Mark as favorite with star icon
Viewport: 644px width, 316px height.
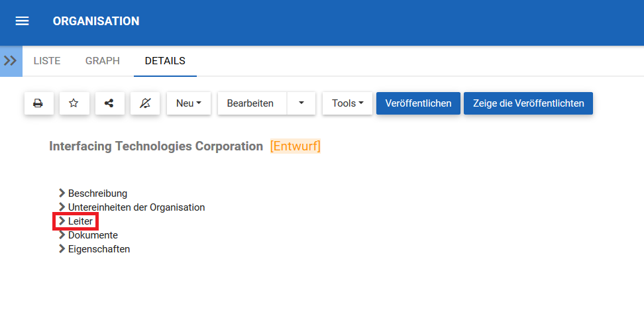74,103
